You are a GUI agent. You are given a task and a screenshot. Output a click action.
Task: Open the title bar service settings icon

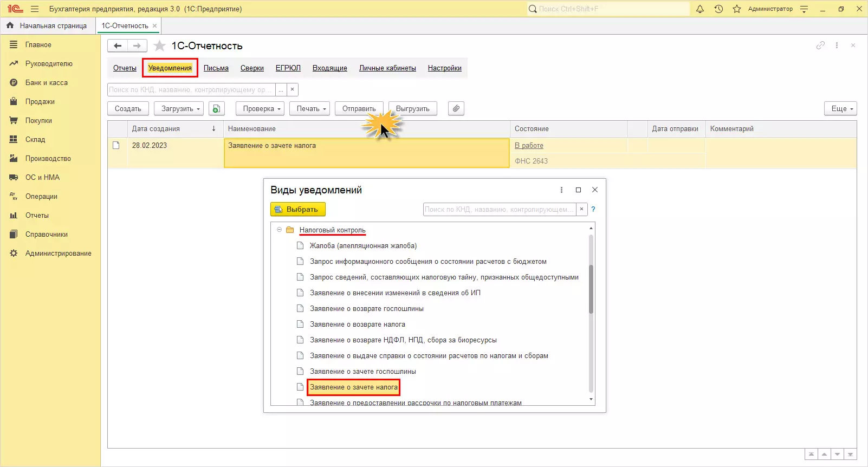(x=804, y=9)
